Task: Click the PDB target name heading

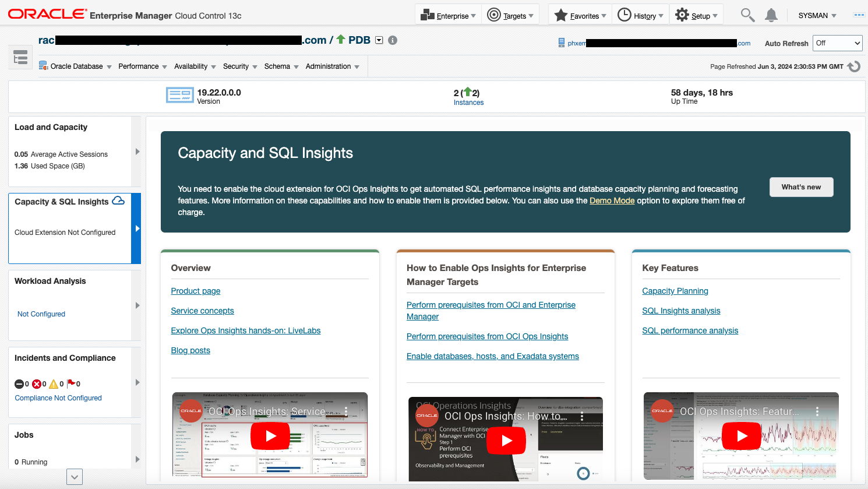Action: click(x=359, y=40)
